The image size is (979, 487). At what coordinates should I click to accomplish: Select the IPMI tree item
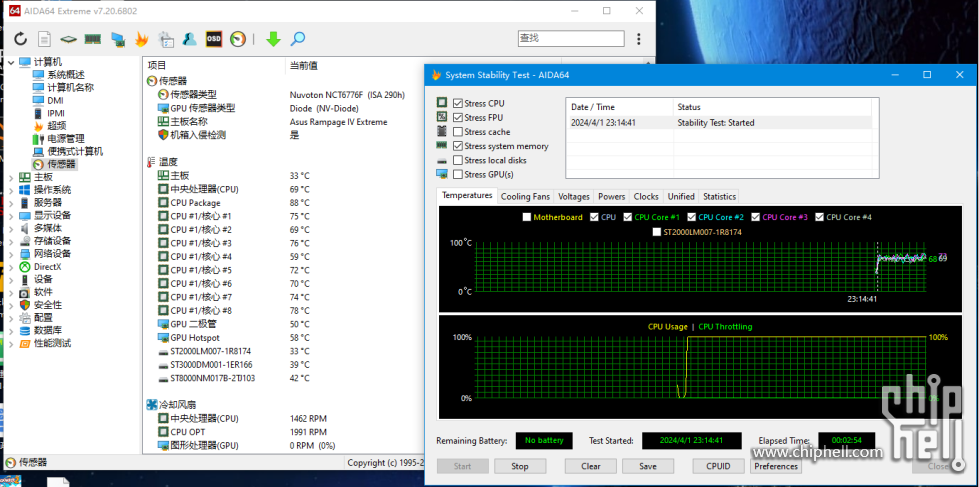[49, 113]
